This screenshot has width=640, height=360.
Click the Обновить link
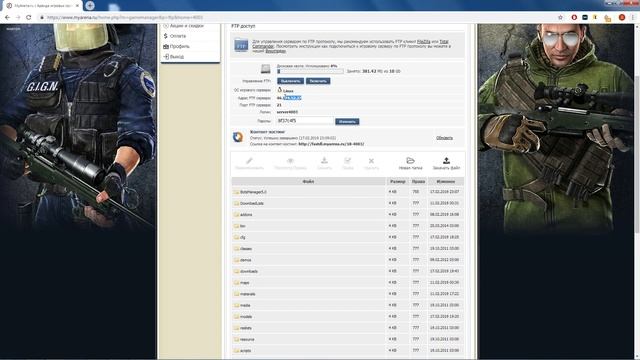pos(444,138)
